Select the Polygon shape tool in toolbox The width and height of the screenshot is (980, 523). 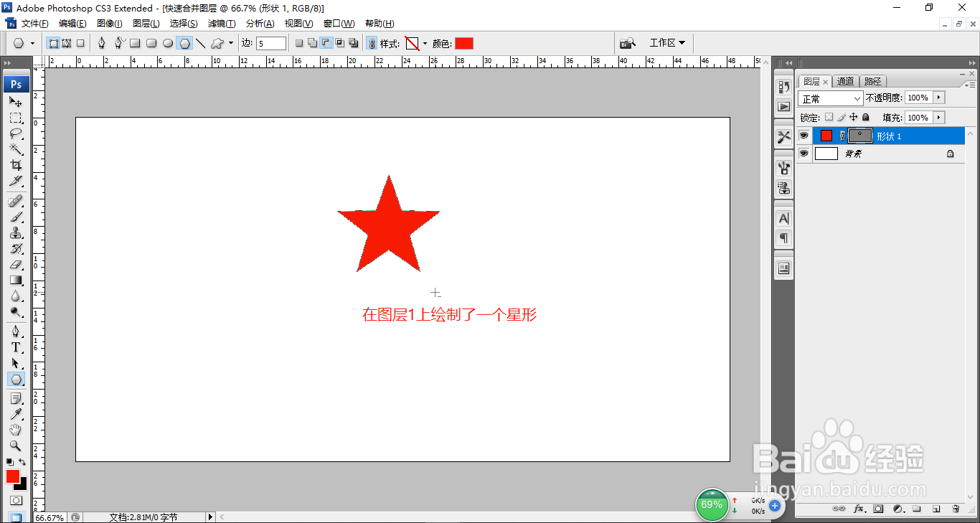(16, 379)
